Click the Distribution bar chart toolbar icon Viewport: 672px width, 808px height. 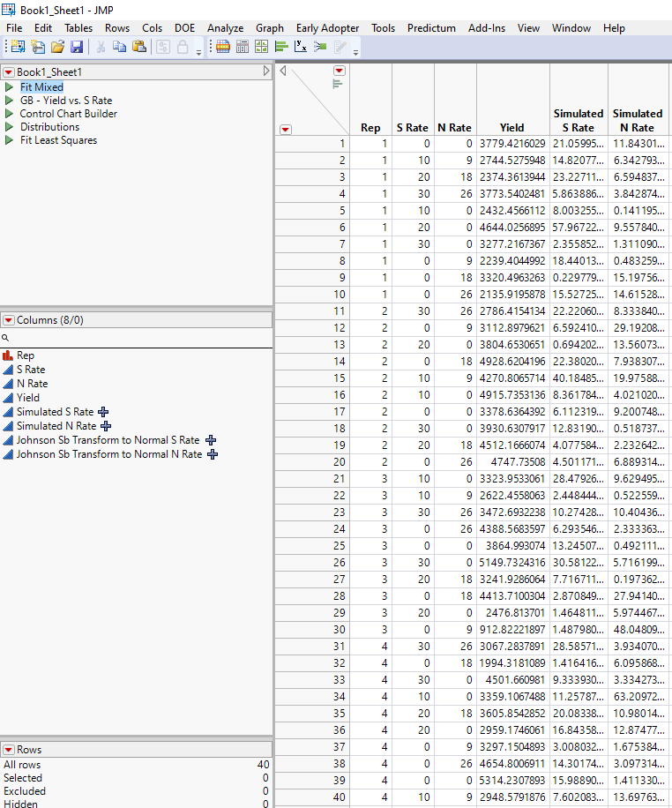click(281, 47)
